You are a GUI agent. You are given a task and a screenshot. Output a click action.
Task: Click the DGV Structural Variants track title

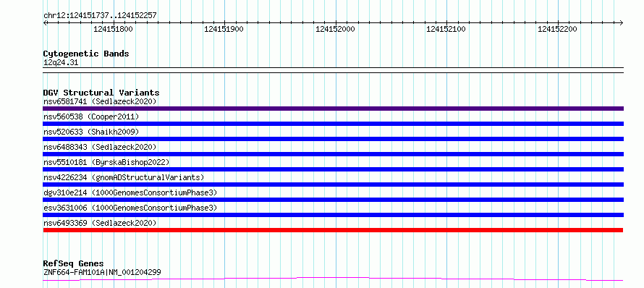101,93
